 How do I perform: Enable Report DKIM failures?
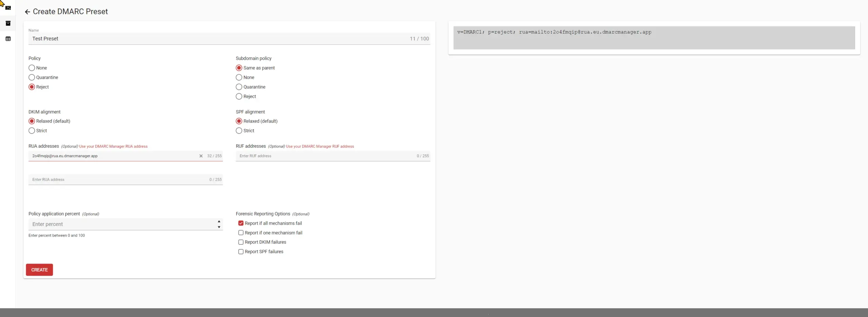pyautogui.click(x=241, y=242)
